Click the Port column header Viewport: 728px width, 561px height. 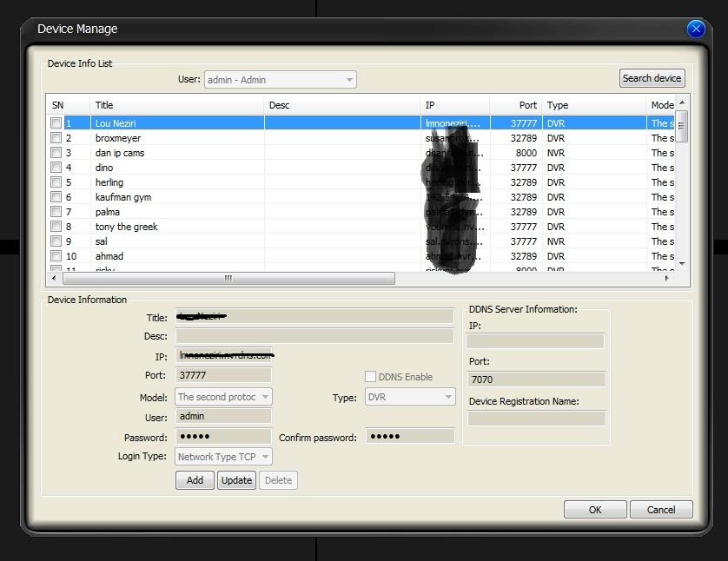click(515, 105)
